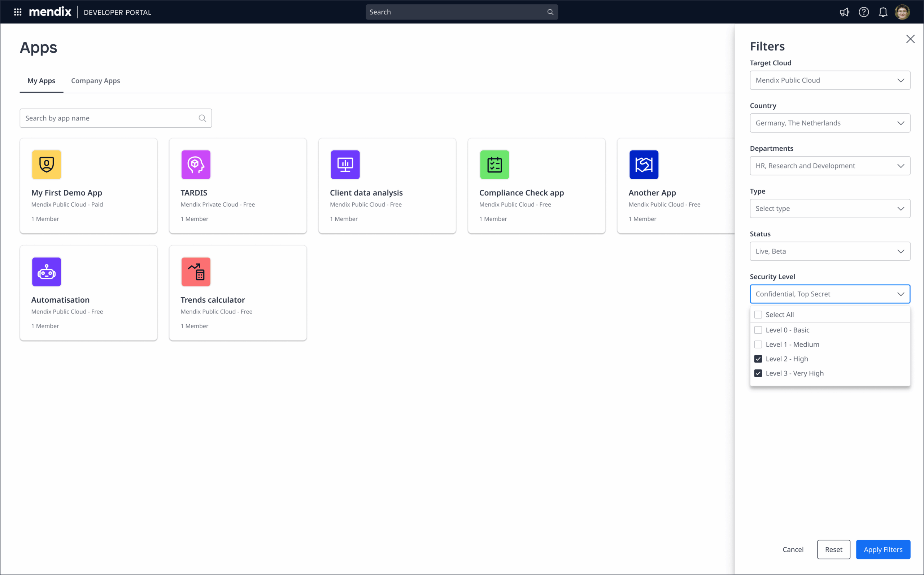Uncheck Level 3 - Very High
Viewport: 924px width, 575px height.
pyautogui.click(x=758, y=373)
